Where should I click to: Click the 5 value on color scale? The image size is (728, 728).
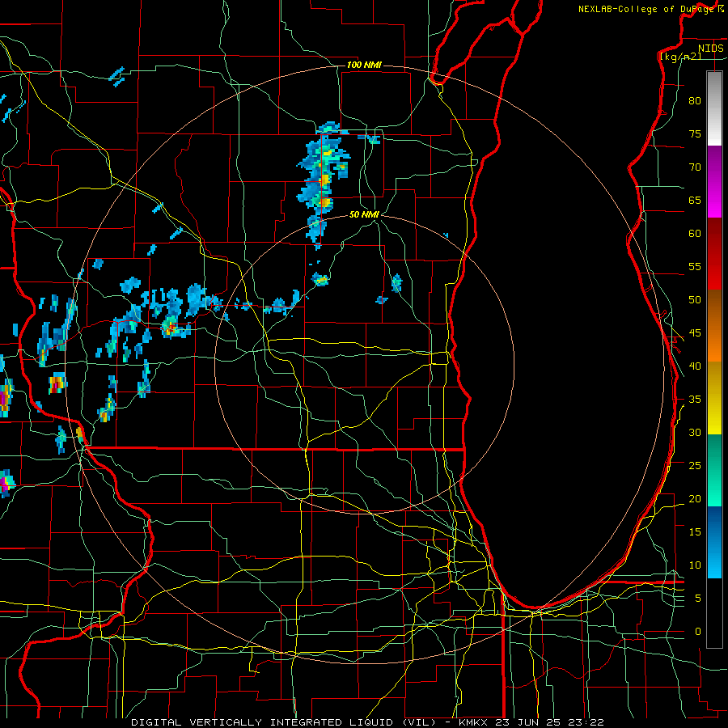(x=698, y=599)
